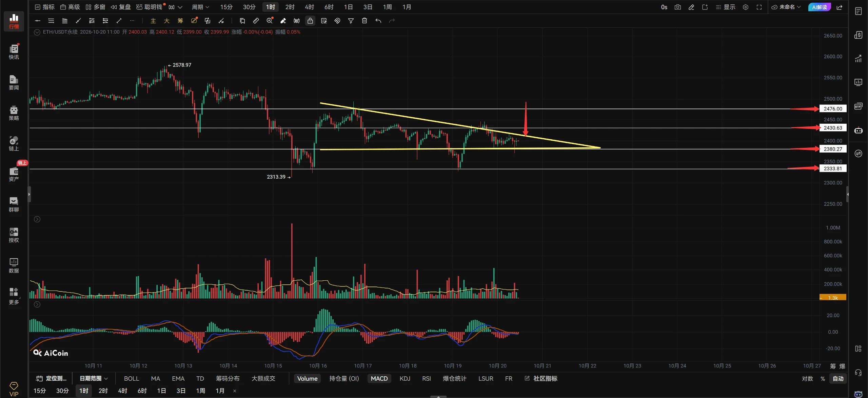The width and height of the screenshot is (868, 398).
Task: Click the share arrow icon
Action: pos(840,7)
